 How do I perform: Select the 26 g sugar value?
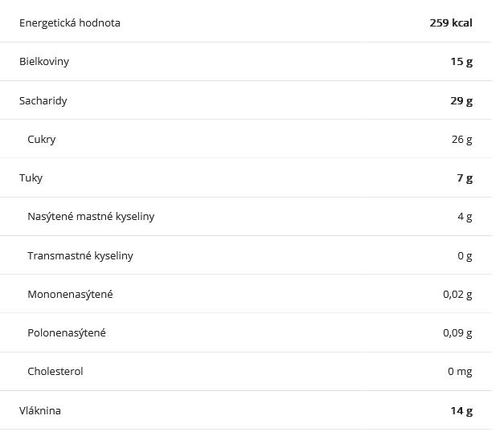click(461, 139)
